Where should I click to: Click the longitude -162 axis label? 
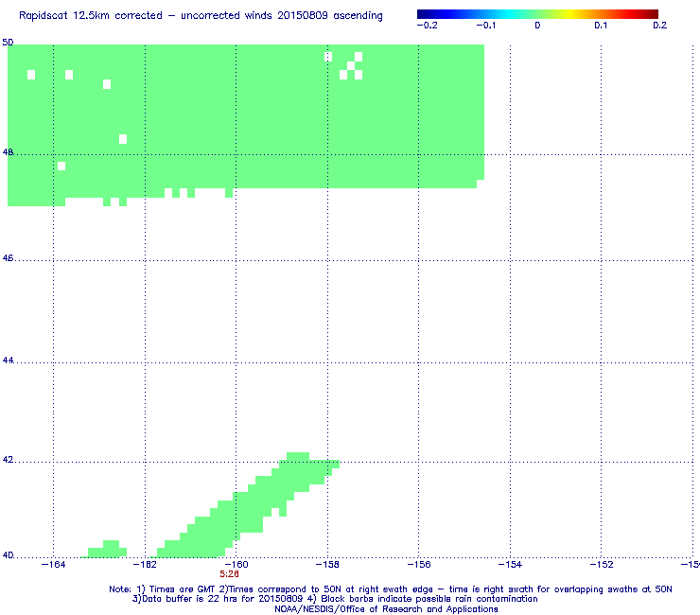pos(145,565)
